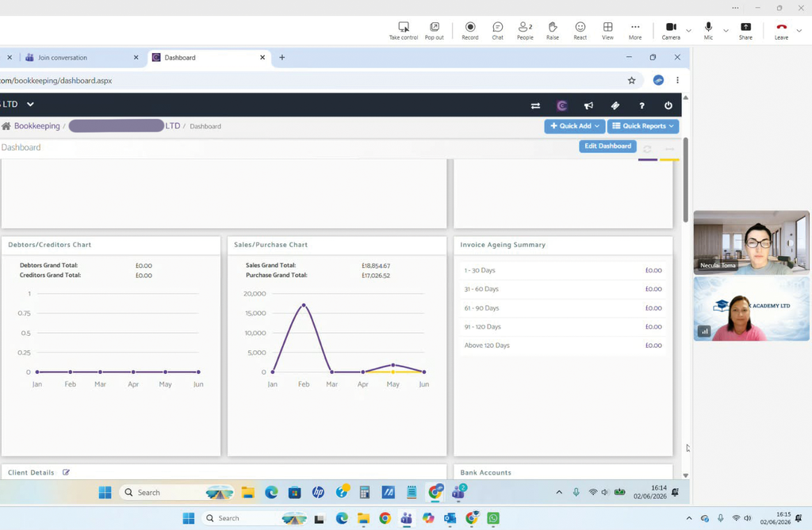
Task: Toggle the Mic mute state
Action: (708, 31)
